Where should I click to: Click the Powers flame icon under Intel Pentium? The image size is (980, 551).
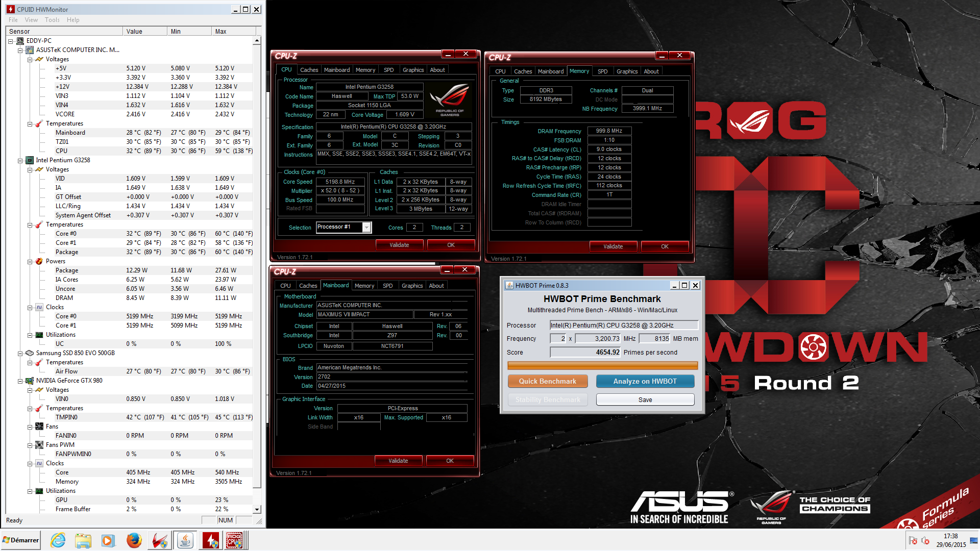[39, 261]
